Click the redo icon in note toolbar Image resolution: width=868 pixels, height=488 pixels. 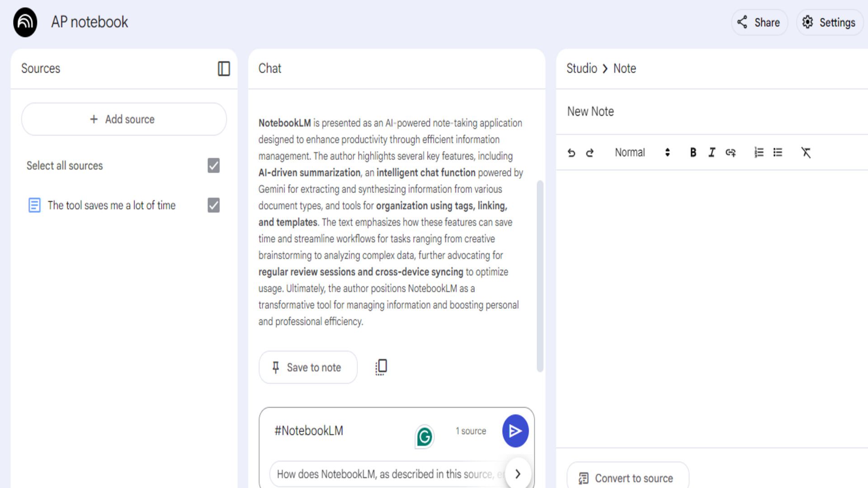(590, 153)
